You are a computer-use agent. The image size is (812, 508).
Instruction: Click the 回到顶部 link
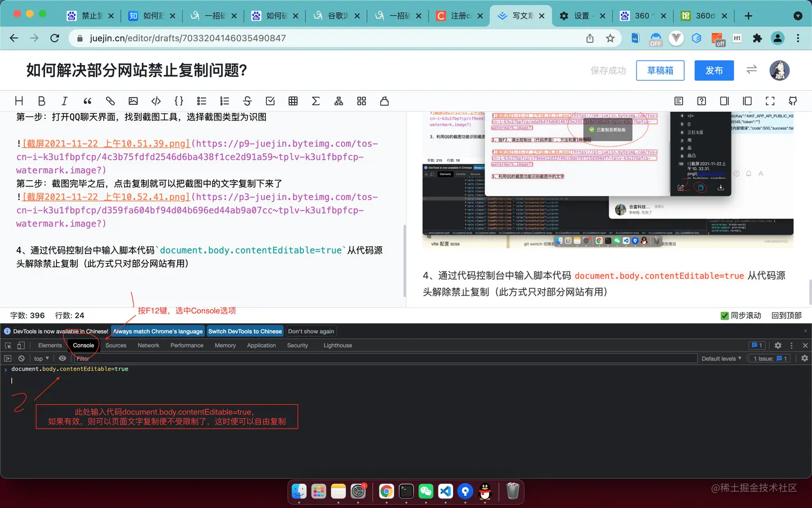tap(786, 316)
